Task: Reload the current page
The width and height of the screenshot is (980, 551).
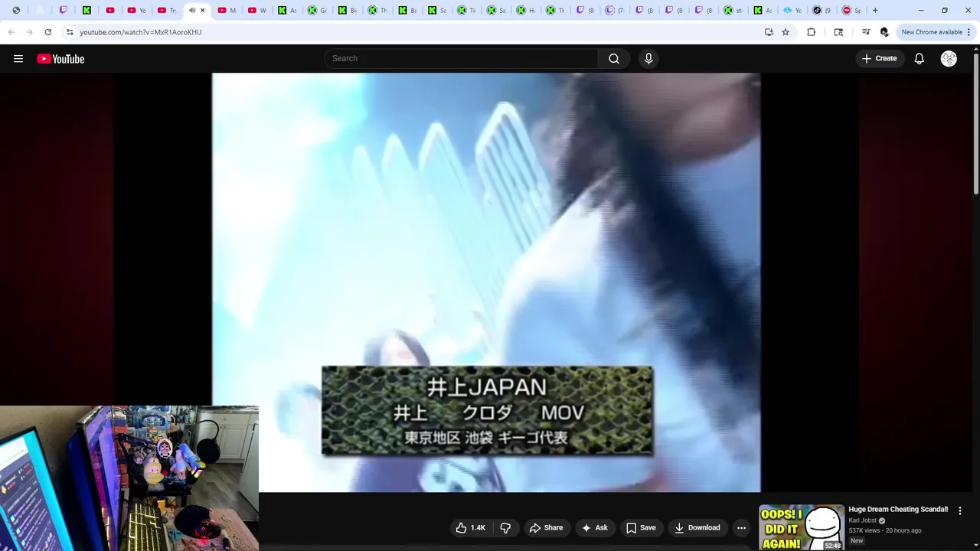Action: click(x=47, y=32)
